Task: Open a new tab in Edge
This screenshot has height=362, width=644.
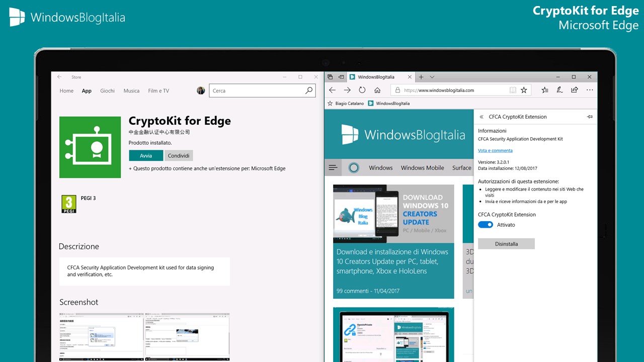Action: coord(421,77)
